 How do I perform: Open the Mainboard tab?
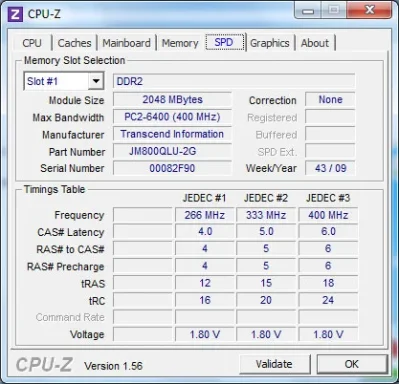click(x=126, y=43)
